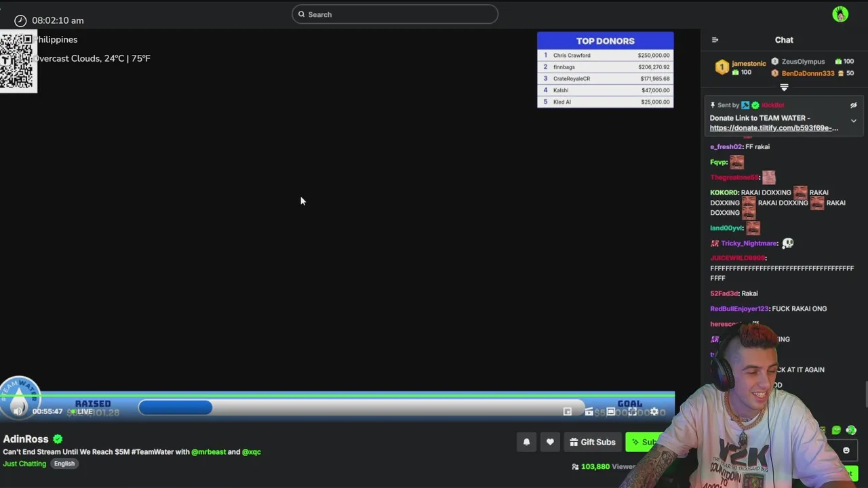Screen dimensions: 868x488
Task: Click username RedBullEnjoyer123 in chat
Action: pyautogui.click(x=739, y=309)
